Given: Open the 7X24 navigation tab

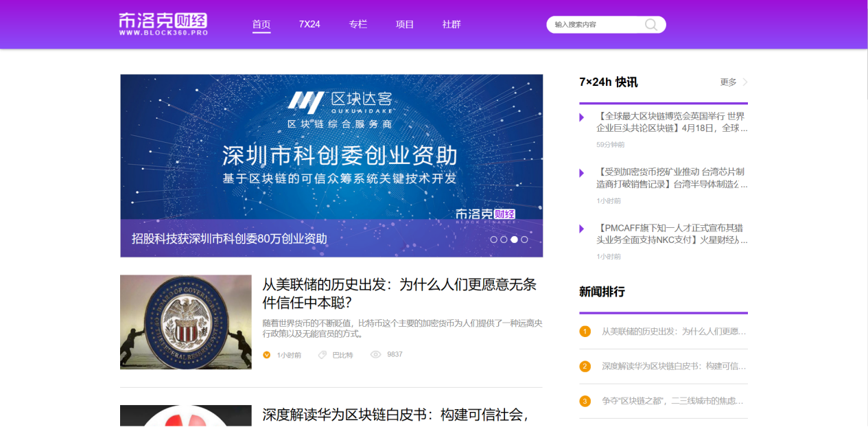Looking at the screenshot, I should [309, 24].
